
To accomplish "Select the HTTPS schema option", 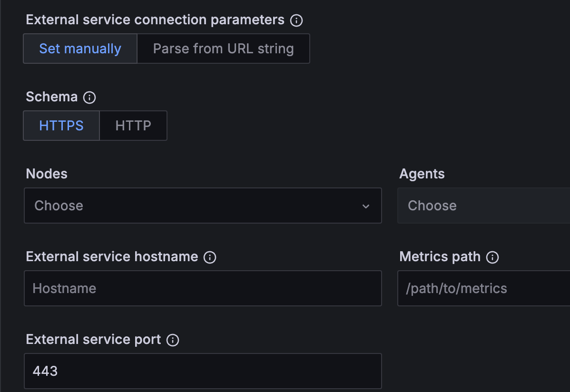I will click(61, 125).
